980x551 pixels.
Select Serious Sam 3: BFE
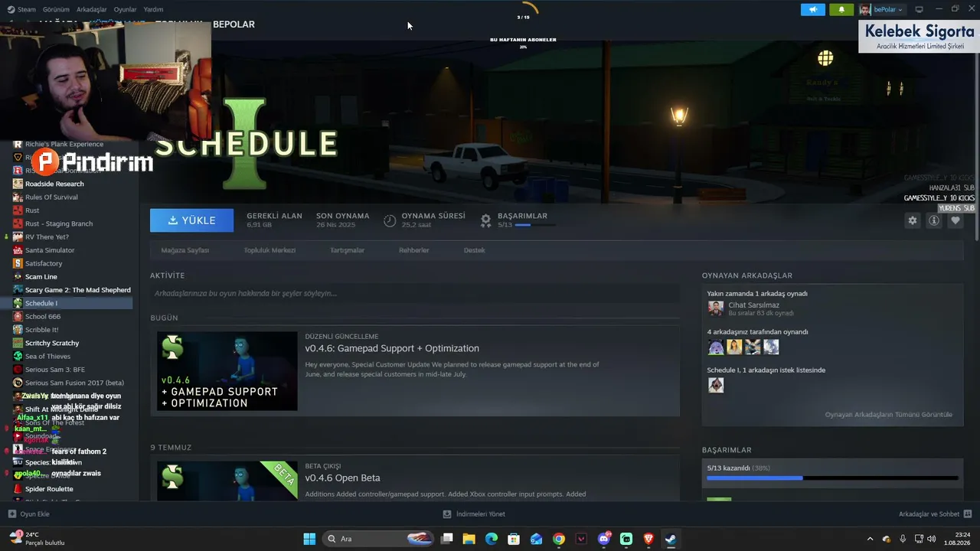tap(55, 370)
